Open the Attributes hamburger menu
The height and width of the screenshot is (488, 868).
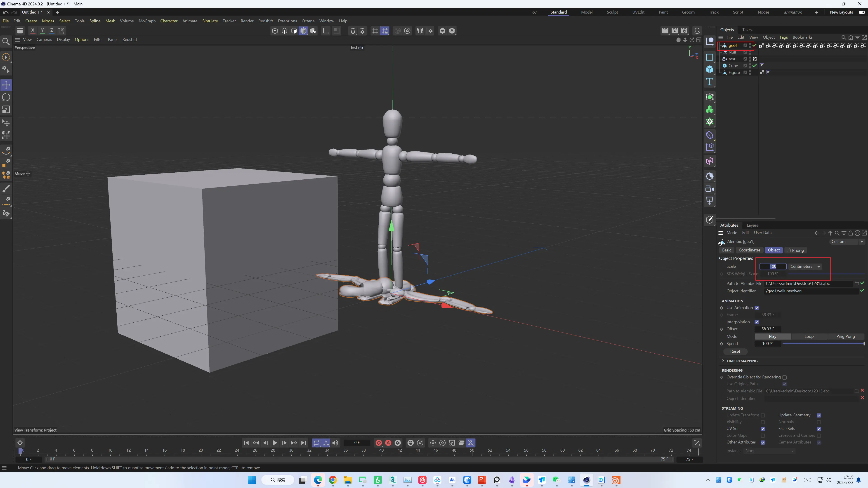(x=721, y=233)
